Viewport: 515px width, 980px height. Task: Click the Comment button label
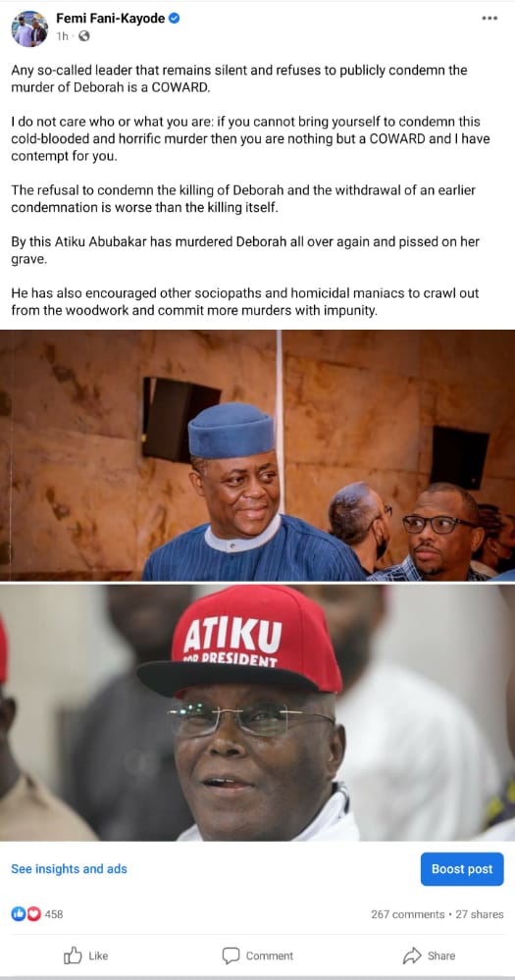pos(270,955)
